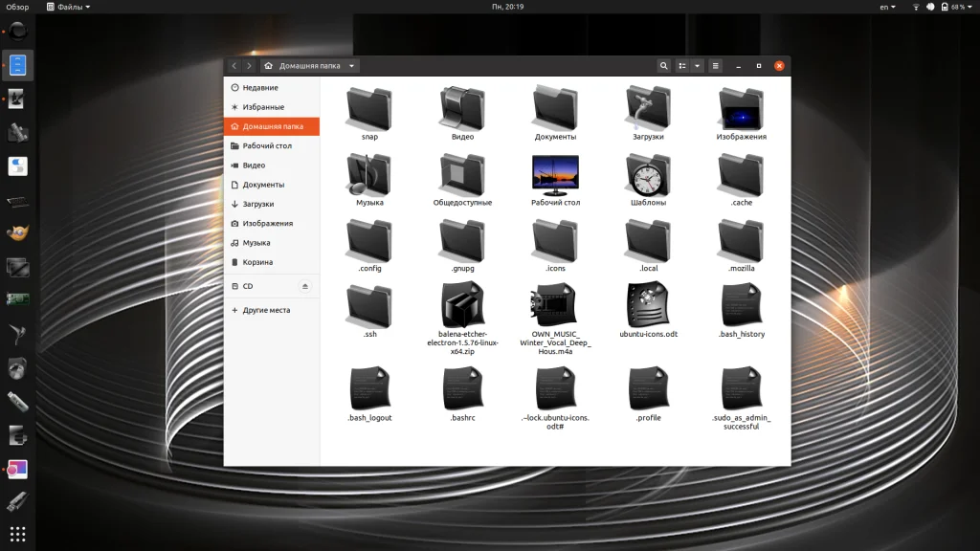This screenshot has height=551, width=980.
Task: Open the hamburger menu in Files header
Action: (x=715, y=66)
